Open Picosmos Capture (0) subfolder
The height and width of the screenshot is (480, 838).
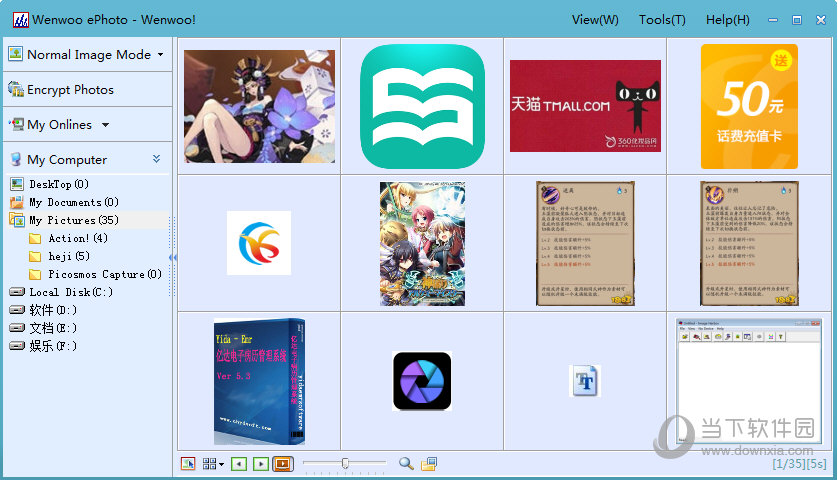105,274
